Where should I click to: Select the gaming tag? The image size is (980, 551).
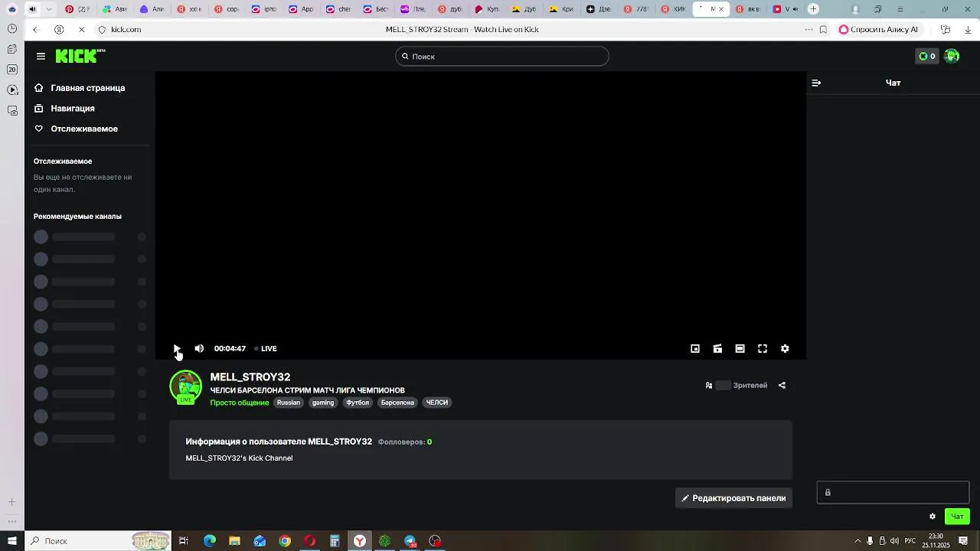pos(323,403)
